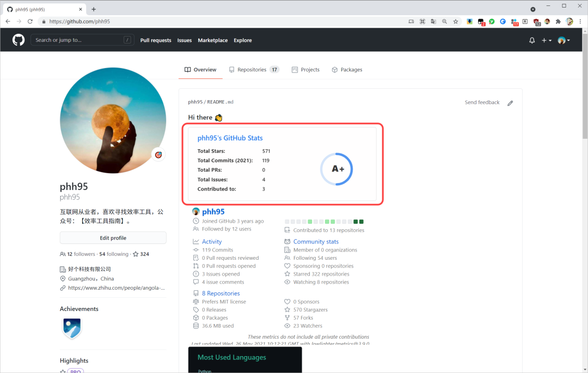This screenshot has width=588, height=373.
Task: Click the 119 Commits text
Action: click(x=217, y=250)
